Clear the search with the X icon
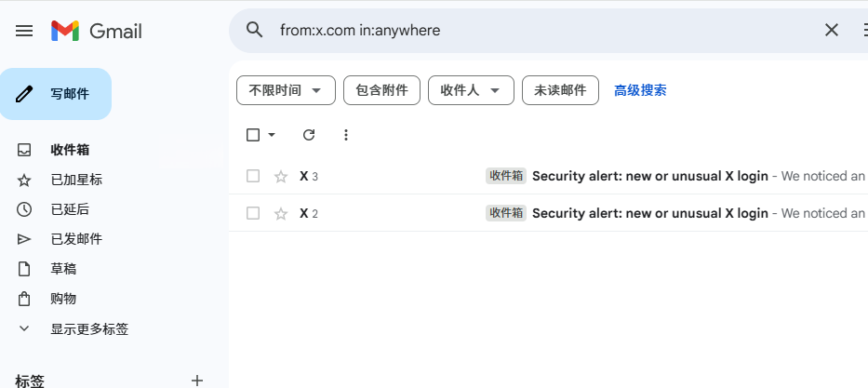This screenshot has height=388, width=868. 832,30
